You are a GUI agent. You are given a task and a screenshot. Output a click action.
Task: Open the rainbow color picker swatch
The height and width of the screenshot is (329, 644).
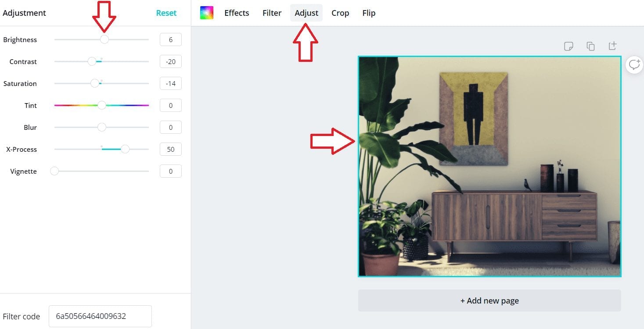(206, 13)
